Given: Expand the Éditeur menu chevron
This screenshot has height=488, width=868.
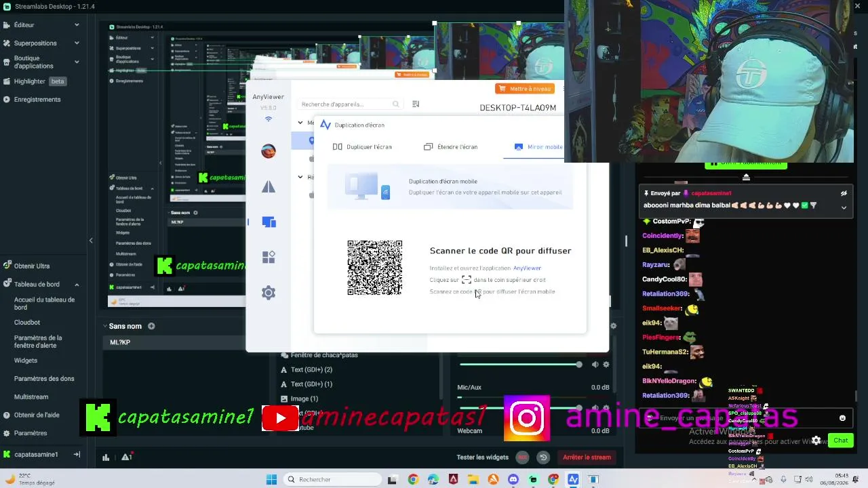Looking at the screenshot, I should pos(77,25).
